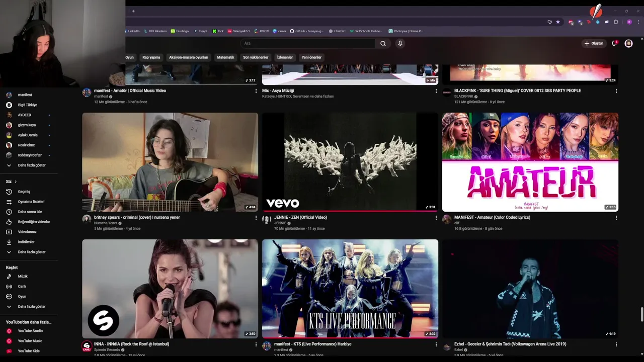The height and width of the screenshot is (362, 644).
Task: Open options menu for BLACKPINK SURE THING video
Action: pos(616,91)
